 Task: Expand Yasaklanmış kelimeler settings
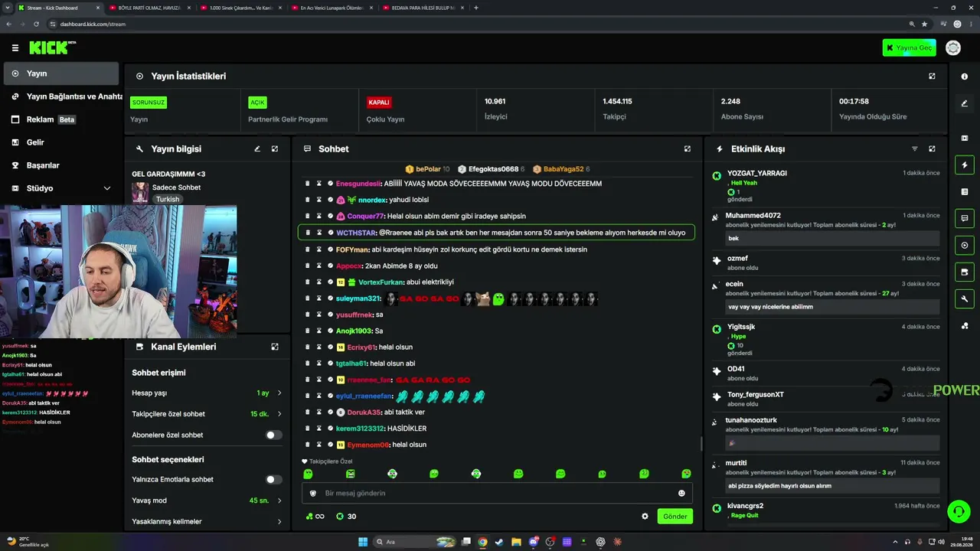[x=207, y=522]
